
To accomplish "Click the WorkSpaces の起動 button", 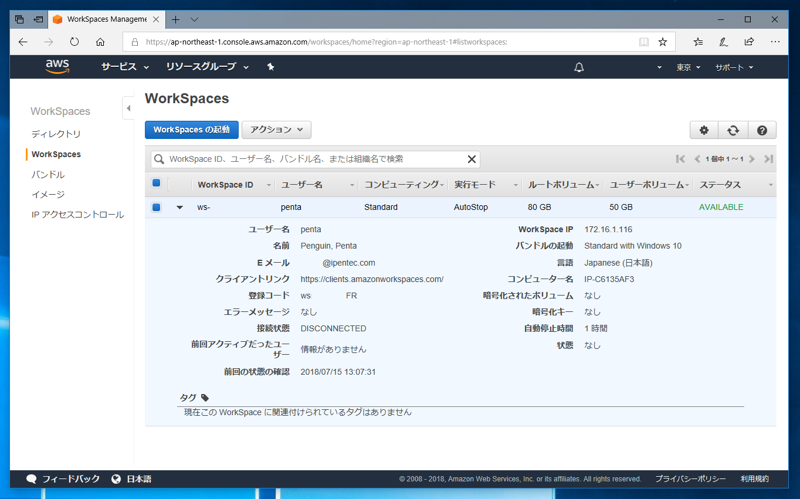I will click(x=191, y=130).
